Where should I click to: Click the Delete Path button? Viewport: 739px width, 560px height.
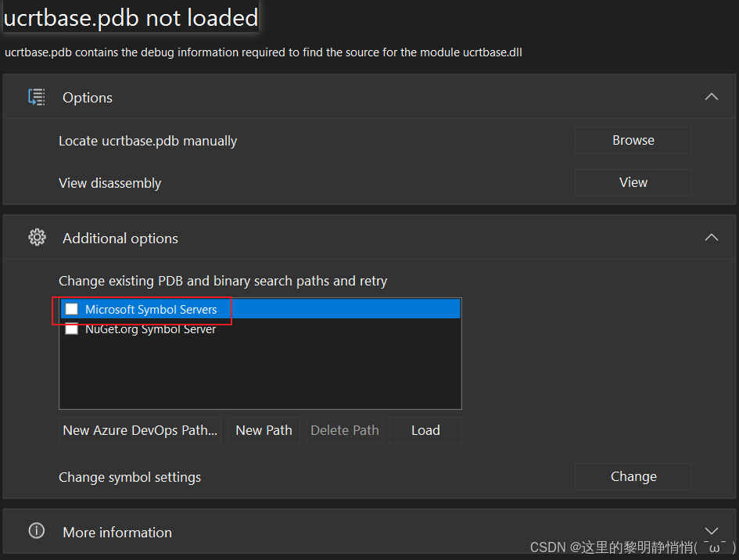[344, 429]
